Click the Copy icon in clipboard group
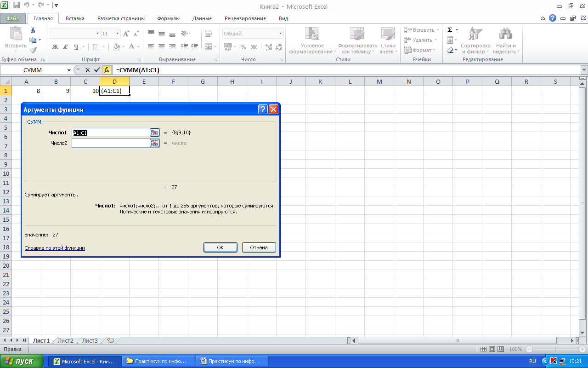The image size is (588, 368). [x=34, y=40]
